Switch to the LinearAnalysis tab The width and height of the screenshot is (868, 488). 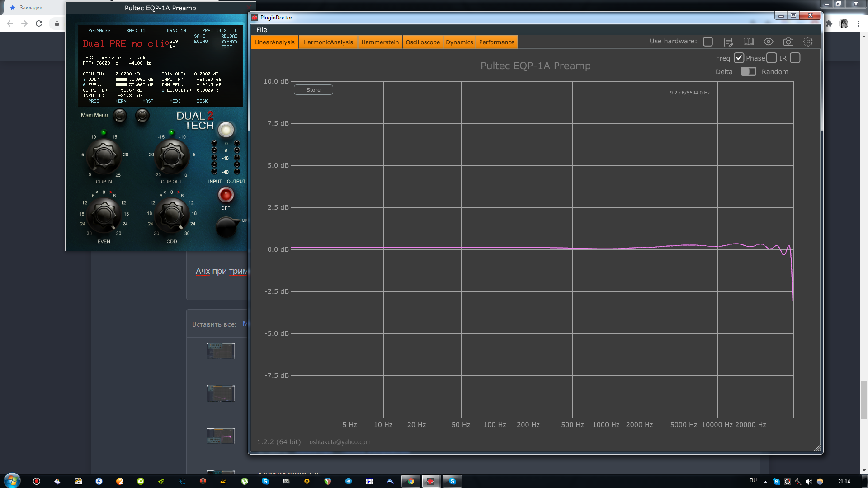(x=274, y=42)
